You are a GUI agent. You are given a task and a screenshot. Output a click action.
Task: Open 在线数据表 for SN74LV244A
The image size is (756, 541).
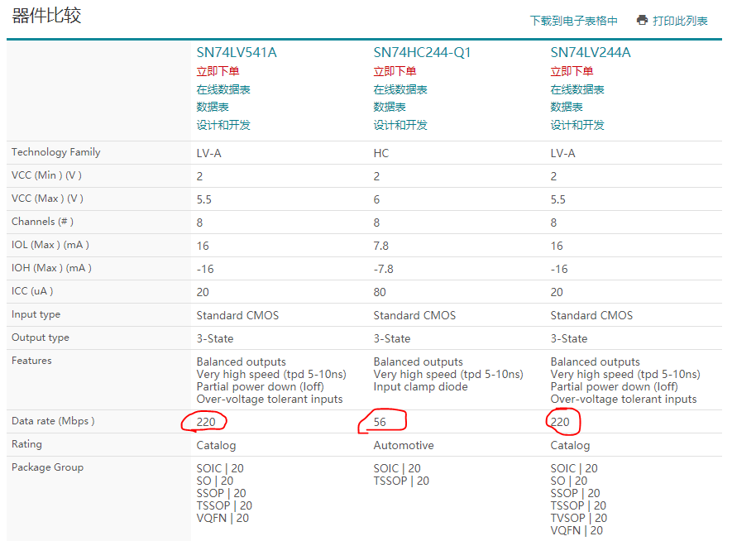pyautogui.click(x=577, y=89)
